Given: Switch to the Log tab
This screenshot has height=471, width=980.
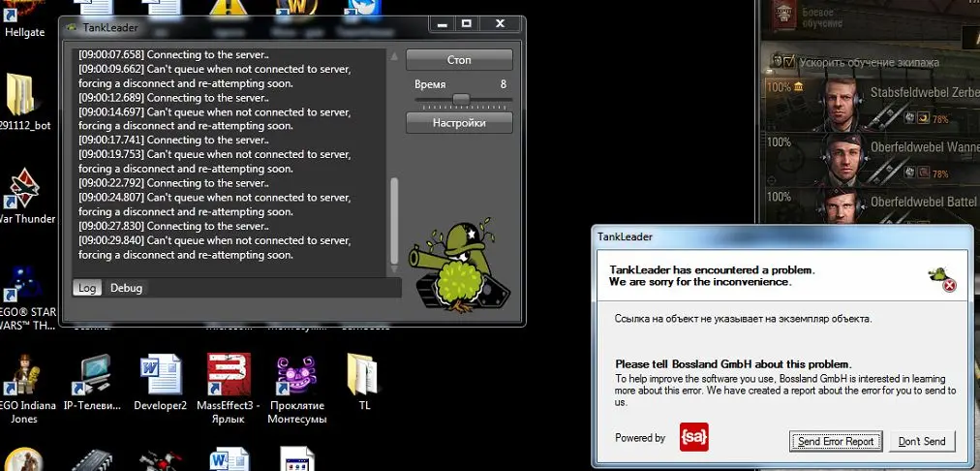Looking at the screenshot, I should point(87,288).
